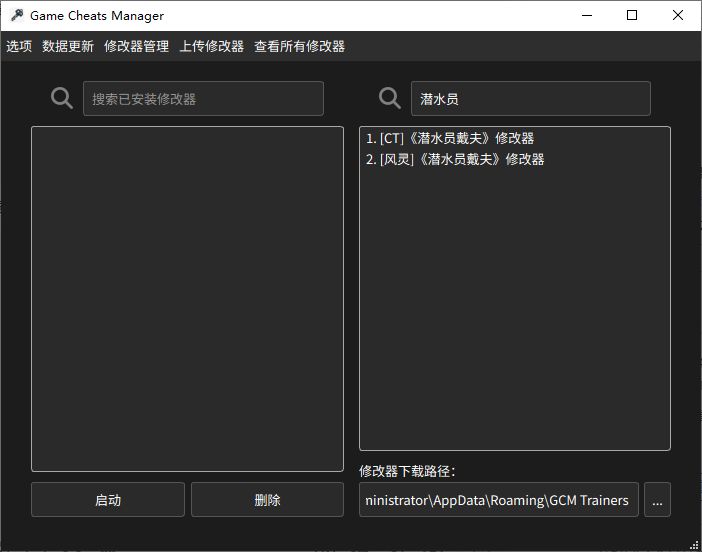Viewport: 702px width, 552px height.
Task: Open the 修改器管理 menu
Action: [x=136, y=46]
